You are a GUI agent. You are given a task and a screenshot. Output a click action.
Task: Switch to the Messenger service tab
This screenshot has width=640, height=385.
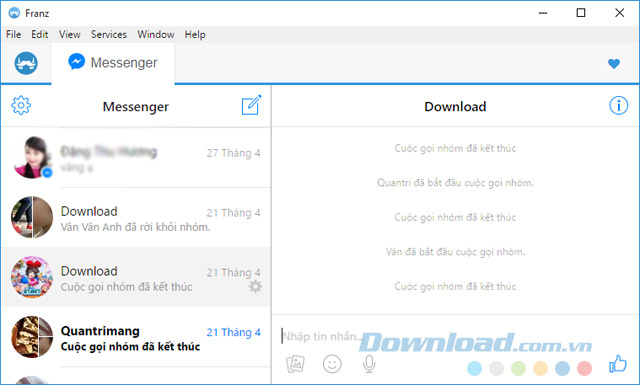(113, 62)
